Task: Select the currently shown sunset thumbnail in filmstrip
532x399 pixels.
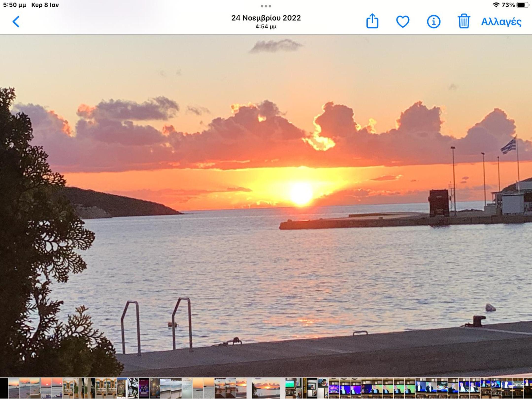Action: click(x=266, y=388)
